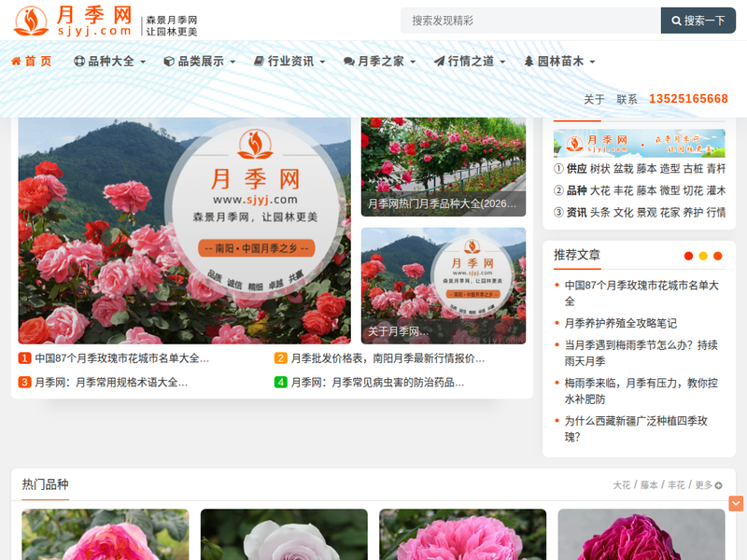Click 头条 in the 资讯 row
This screenshot has height=560, width=747.
(599, 213)
